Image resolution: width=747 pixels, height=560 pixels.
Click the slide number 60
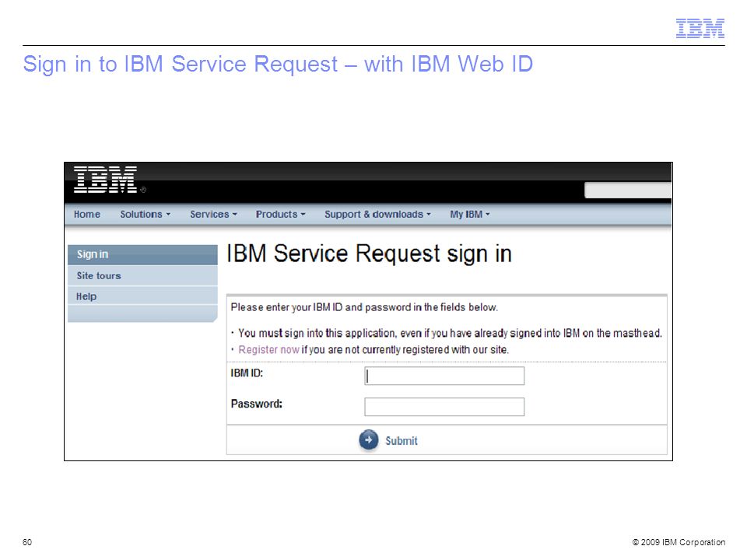point(27,542)
